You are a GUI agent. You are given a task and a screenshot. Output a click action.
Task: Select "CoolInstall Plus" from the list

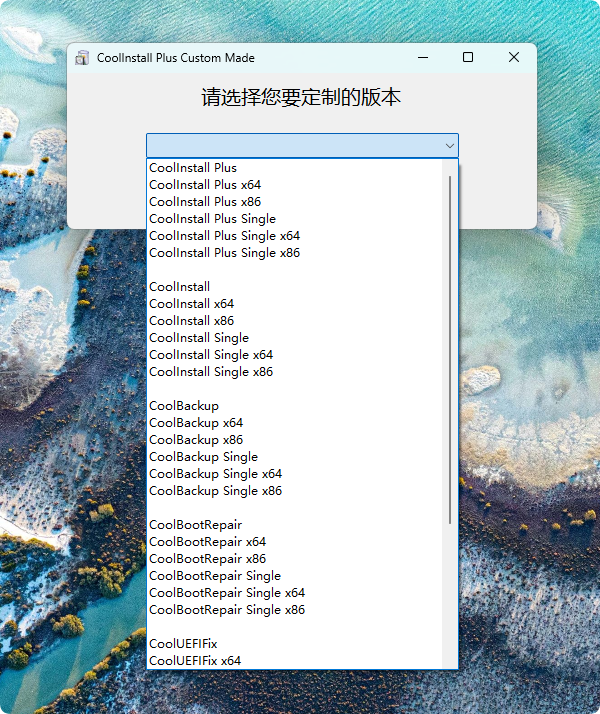tap(193, 168)
